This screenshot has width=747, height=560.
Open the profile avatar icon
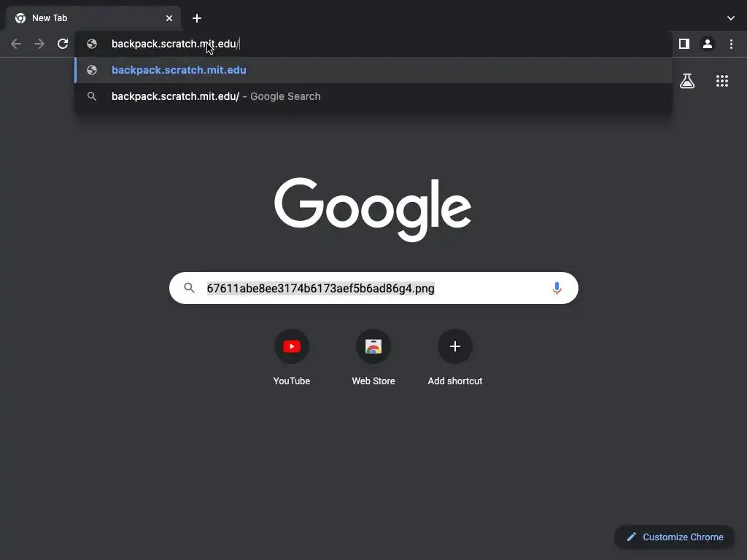pos(708,44)
